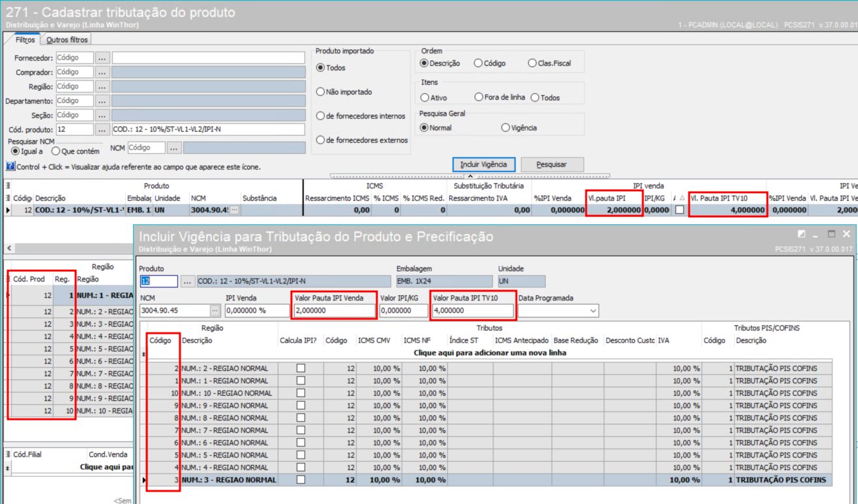Open the Departamento lookup ellipsis button
858x504 pixels.
coord(103,101)
